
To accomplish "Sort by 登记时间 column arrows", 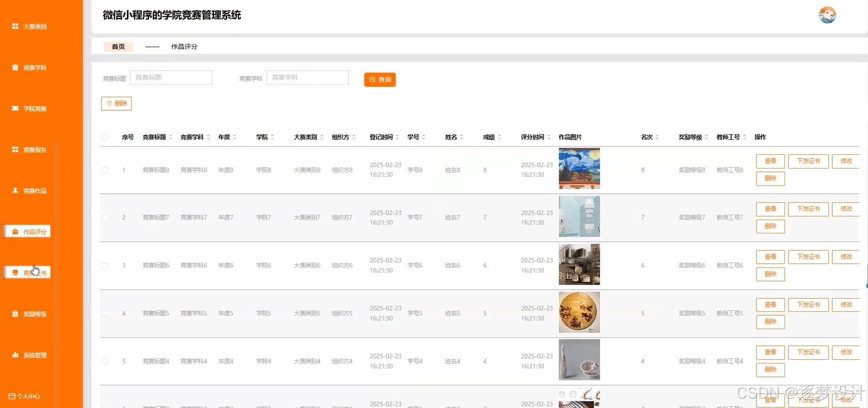I will pyautogui.click(x=398, y=137).
